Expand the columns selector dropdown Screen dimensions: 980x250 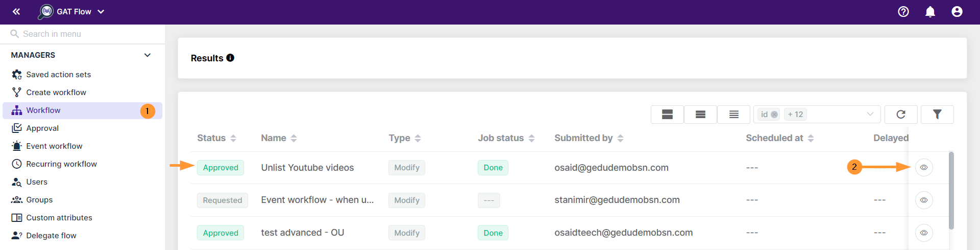tap(870, 115)
